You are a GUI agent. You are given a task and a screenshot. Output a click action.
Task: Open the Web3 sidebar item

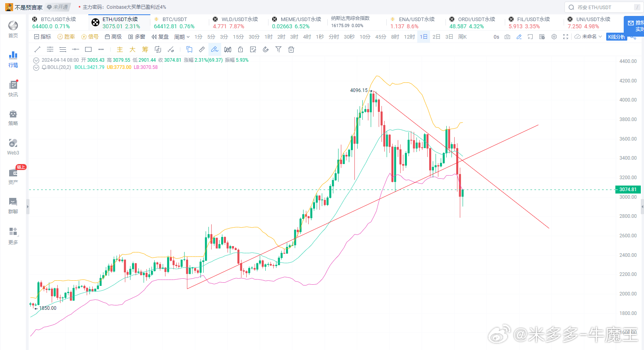[13, 147]
